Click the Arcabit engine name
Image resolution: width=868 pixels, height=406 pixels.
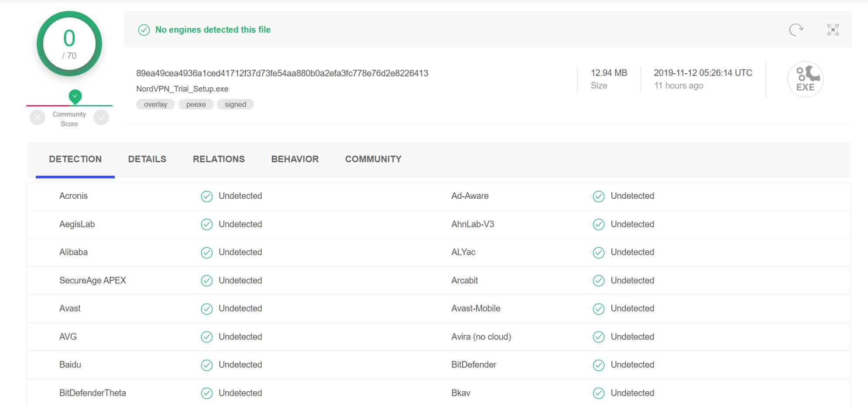pyautogui.click(x=465, y=280)
